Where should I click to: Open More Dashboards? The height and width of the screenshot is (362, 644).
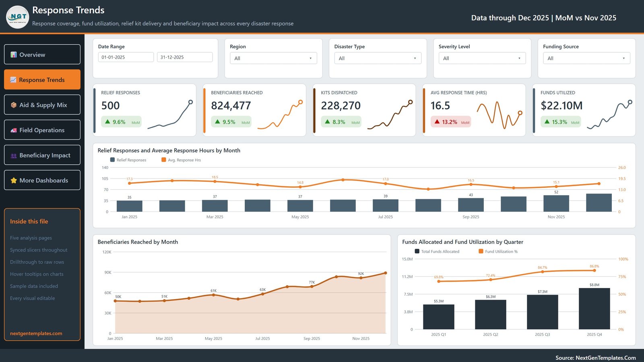pyautogui.click(x=42, y=180)
